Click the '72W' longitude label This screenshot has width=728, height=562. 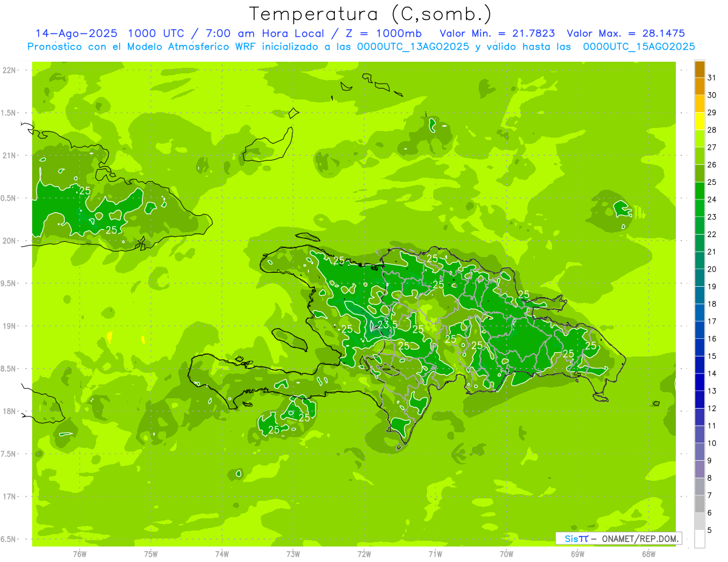pyautogui.click(x=364, y=554)
